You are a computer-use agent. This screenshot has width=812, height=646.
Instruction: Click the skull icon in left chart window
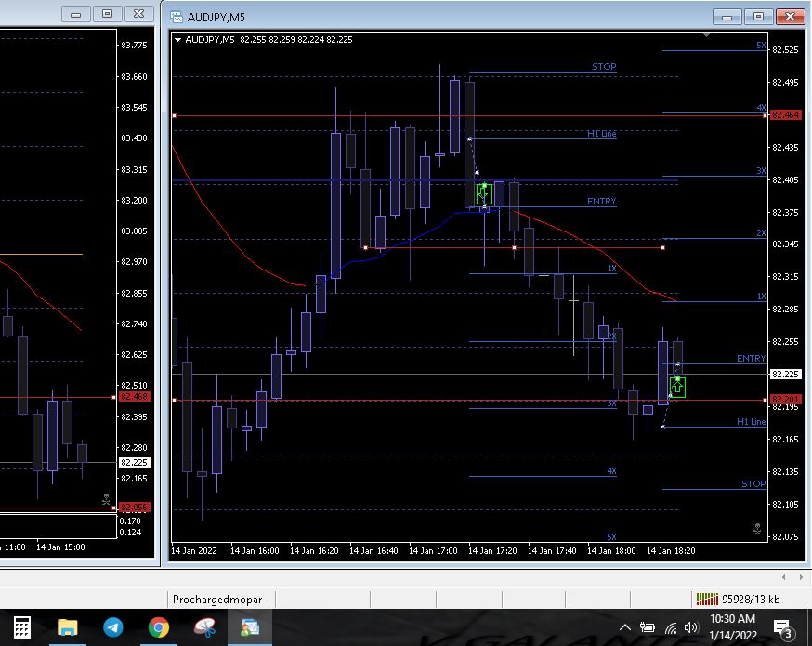pos(106,499)
